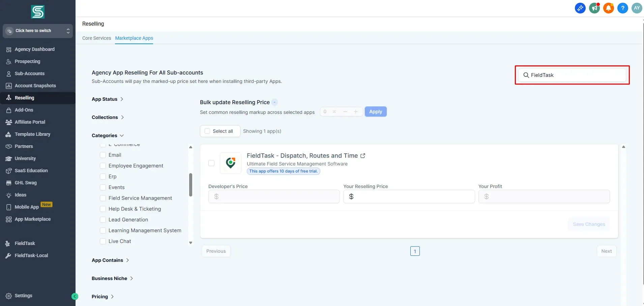Viewport: 644px width, 306px height.
Task: Click the Prospecting sidebar icon
Action: point(9,62)
